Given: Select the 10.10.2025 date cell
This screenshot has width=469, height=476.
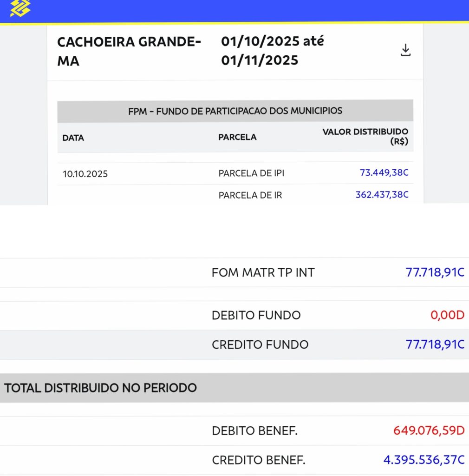Looking at the screenshot, I should click(x=85, y=174).
